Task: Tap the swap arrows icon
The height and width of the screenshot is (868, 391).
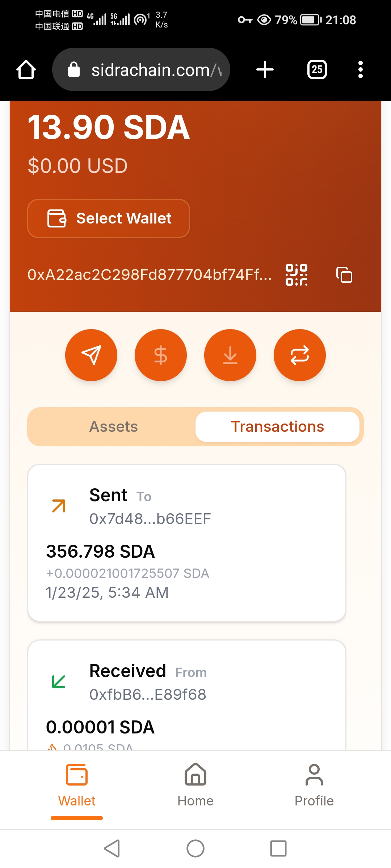Action: [x=300, y=355]
